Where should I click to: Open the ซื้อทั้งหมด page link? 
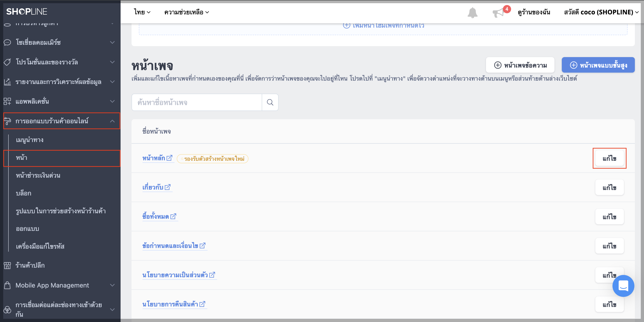pyautogui.click(x=156, y=216)
